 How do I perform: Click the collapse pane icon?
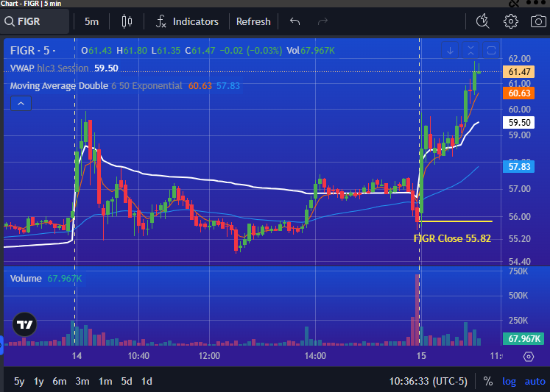[470, 51]
